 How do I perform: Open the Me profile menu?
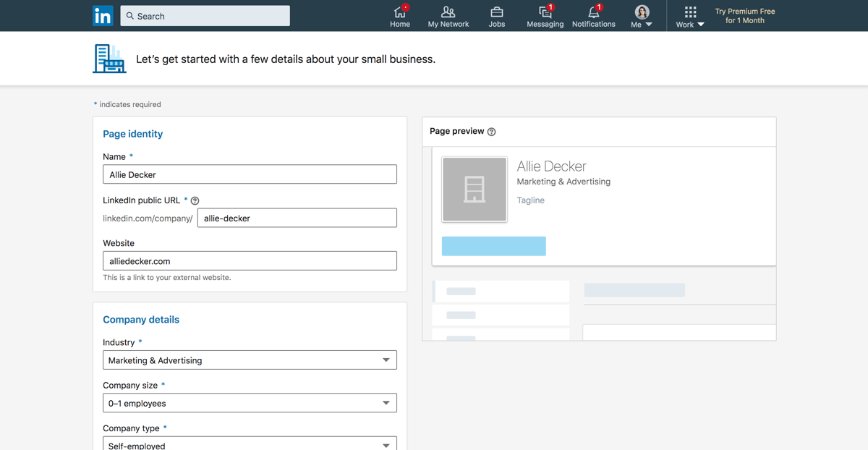(642, 16)
